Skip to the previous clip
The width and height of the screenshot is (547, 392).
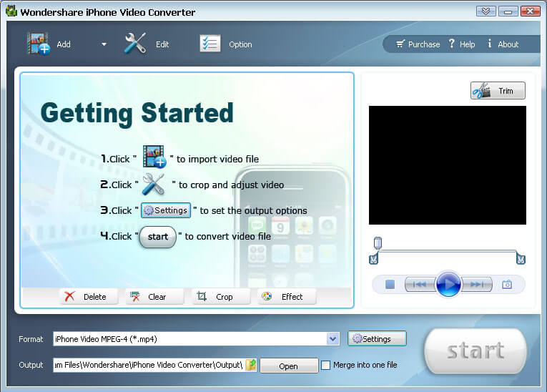[x=420, y=285]
